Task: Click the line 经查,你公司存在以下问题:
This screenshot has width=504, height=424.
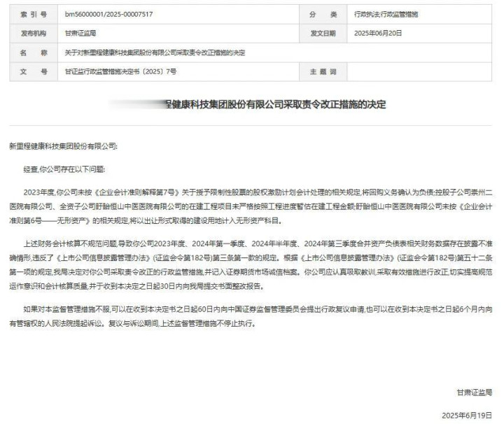Action: click(64, 169)
